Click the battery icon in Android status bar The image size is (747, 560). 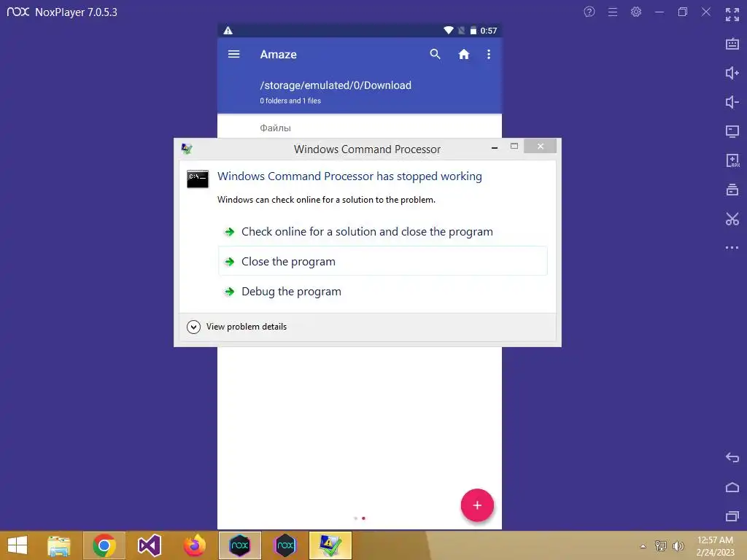click(x=473, y=31)
